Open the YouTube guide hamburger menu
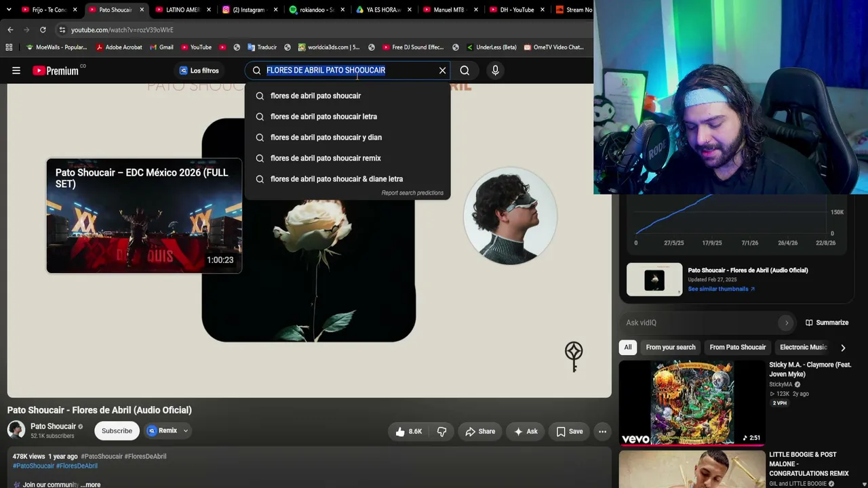 tap(16, 70)
